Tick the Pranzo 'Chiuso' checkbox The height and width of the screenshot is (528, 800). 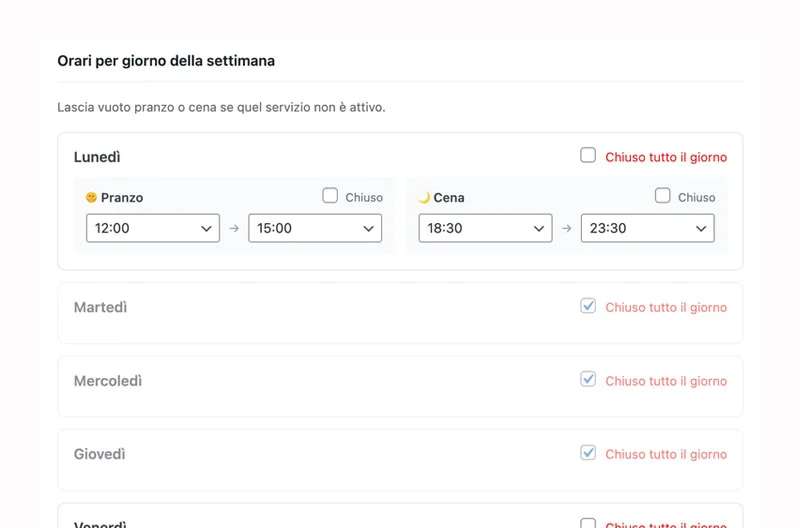tap(330, 195)
